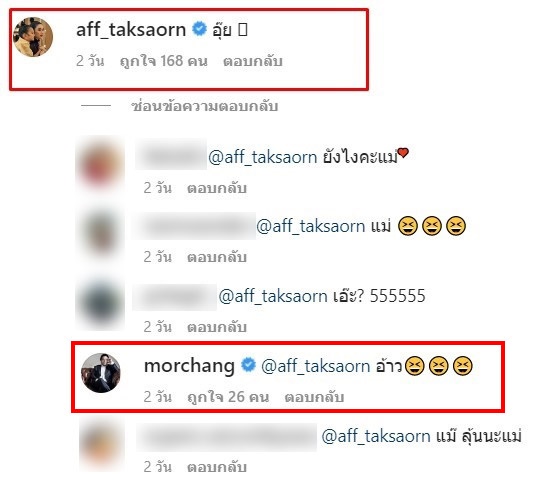This screenshot has width=556, height=487.
Task: View the 26 likes on morchang's comment
Action: pos(228,397)
